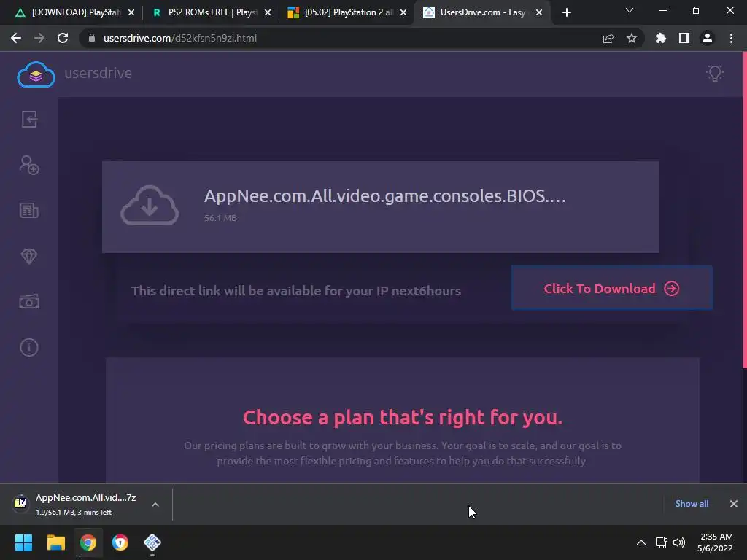
Task: Show hidden system tray icons
Action: (x=641, y=542)
